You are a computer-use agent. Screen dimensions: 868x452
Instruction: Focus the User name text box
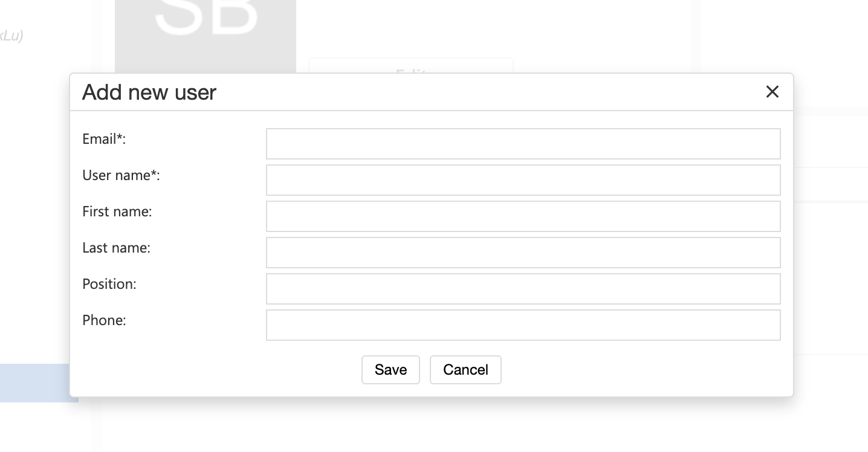click(523, 180)
